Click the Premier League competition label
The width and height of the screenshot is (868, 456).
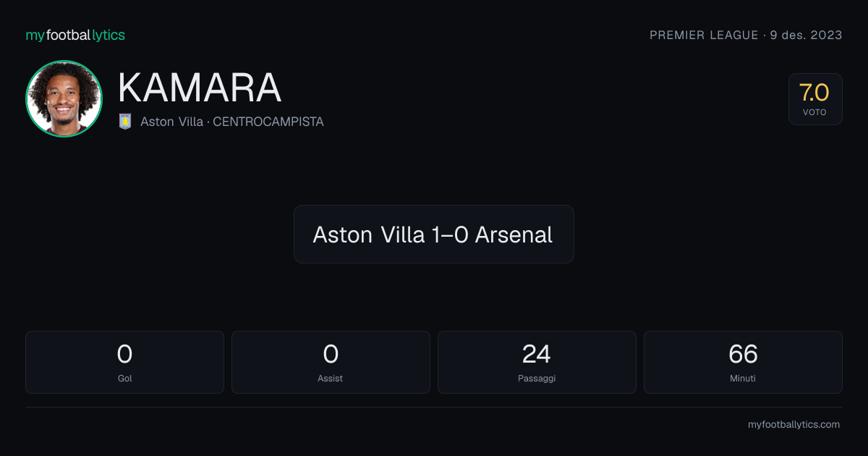click(704, 35)
